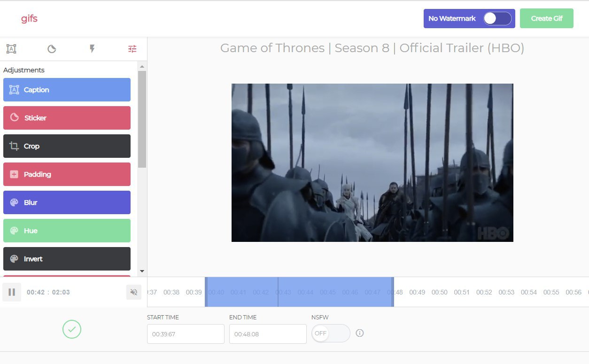Add a Caption adjustment
This screenshot has width=589, height=364.
(67, 90)
